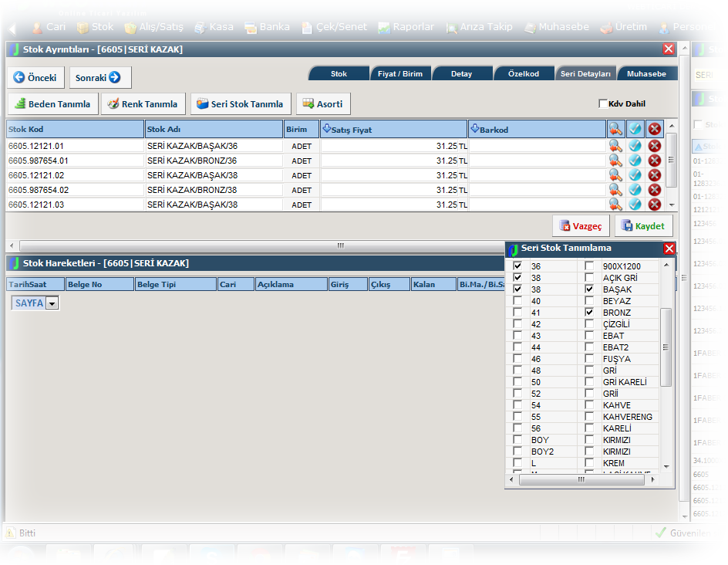Viewport: 728px width, 565px height.
Task: Click confirm checkmark icon for row 6605.12121.02
Action: click(x=635, y=175)
